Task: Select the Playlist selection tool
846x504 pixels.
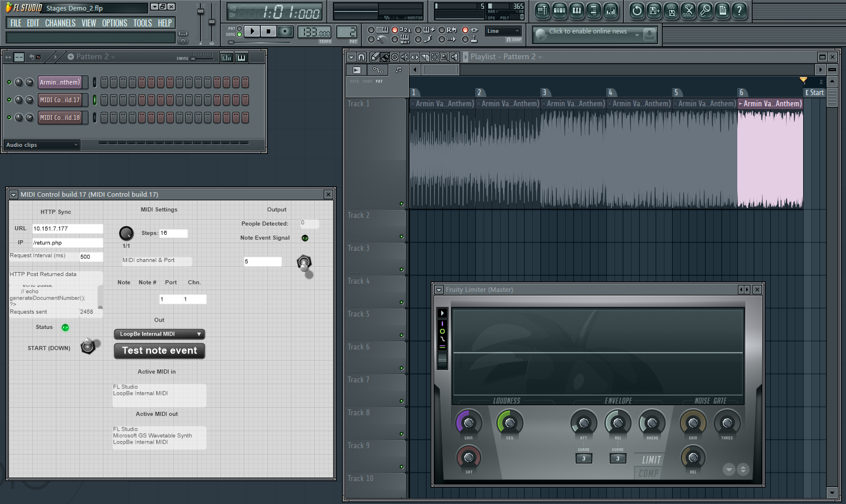Action: [x=435, y=57]
